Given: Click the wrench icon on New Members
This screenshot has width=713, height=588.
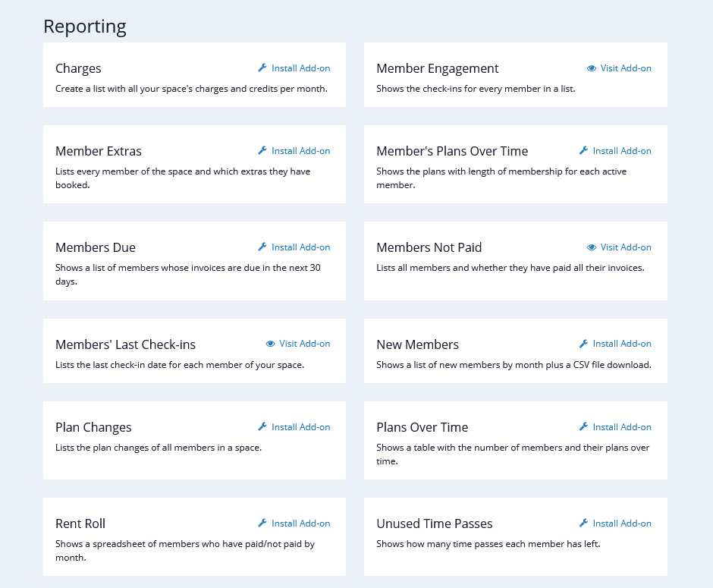Looking at the screenshot, I should [x=583, y=343].
